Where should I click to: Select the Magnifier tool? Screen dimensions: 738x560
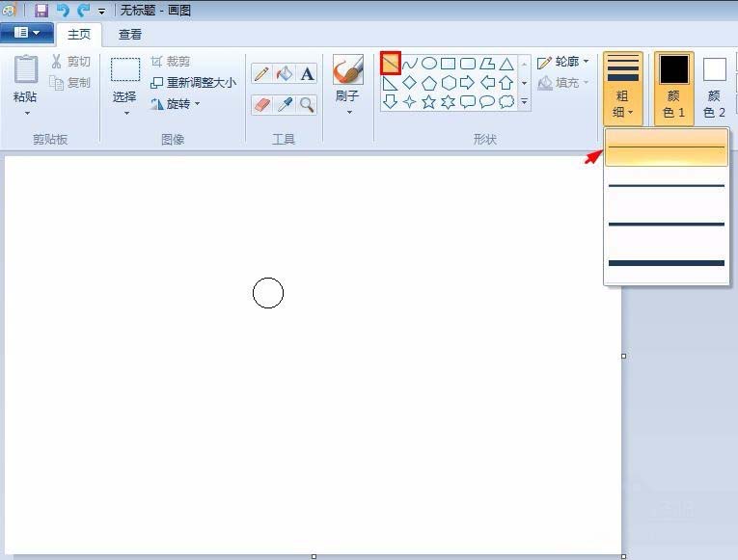point(307,104)
